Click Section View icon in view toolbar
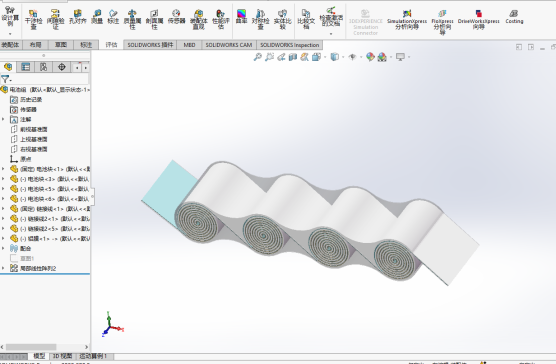 [293, 57]
